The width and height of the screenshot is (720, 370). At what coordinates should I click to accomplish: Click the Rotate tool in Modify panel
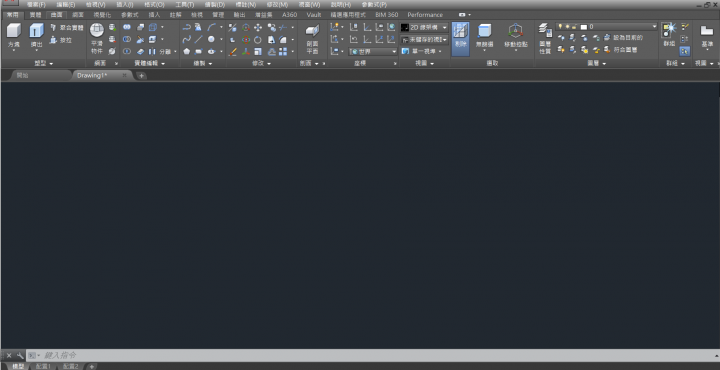pyautogui.click(x=258, y=39)
